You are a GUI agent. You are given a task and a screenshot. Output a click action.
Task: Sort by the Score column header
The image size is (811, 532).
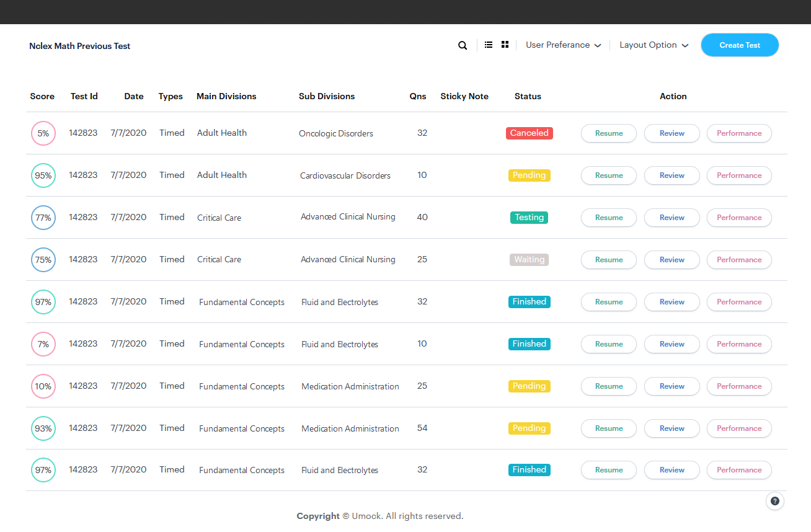coord(42,96)
